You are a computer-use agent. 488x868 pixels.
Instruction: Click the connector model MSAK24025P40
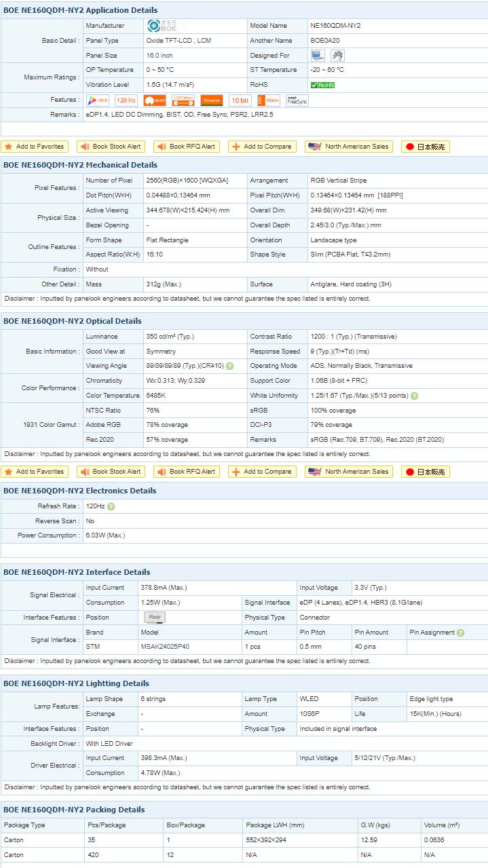[165, 647]
